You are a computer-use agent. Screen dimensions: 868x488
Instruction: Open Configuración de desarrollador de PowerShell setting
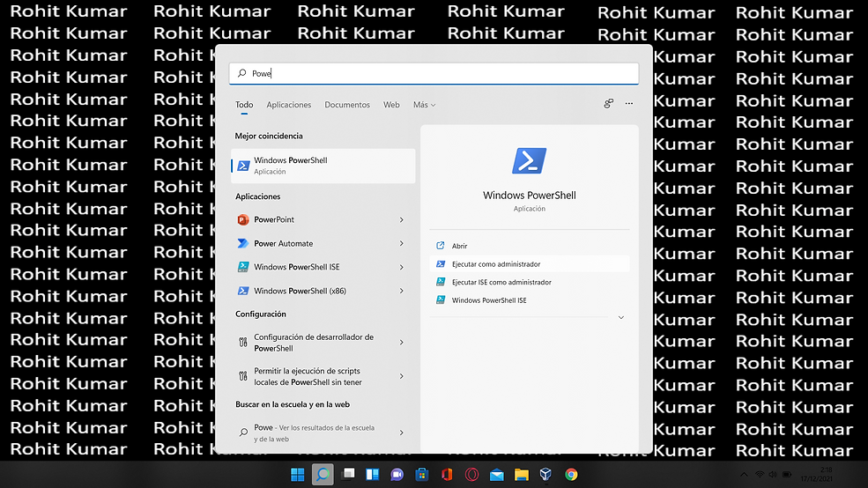pyautogui.click(x=323, y=343)
